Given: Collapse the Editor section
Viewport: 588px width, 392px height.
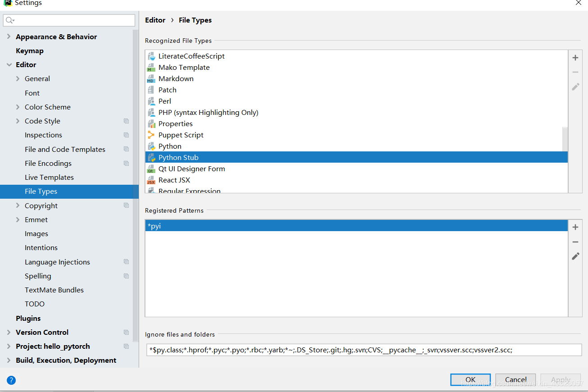Looking at the screenshot, I should tap(9, 65).
